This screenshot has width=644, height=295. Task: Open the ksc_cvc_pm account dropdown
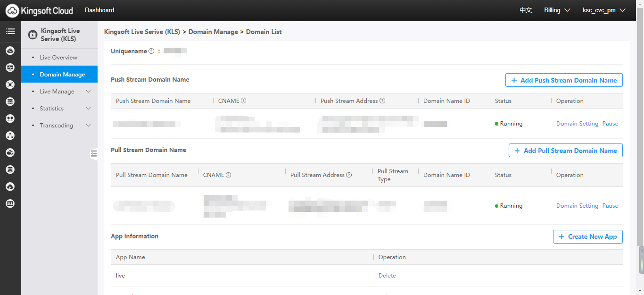click(604, 10)
